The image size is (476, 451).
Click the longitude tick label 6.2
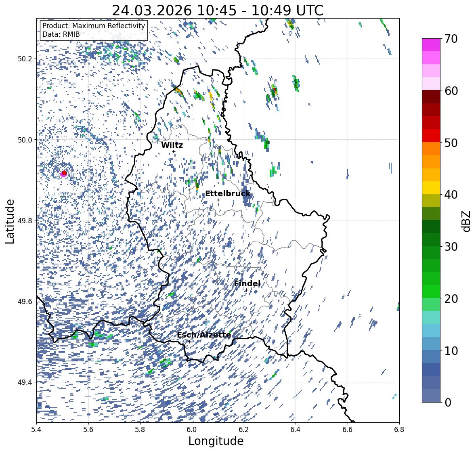(244, 429)
